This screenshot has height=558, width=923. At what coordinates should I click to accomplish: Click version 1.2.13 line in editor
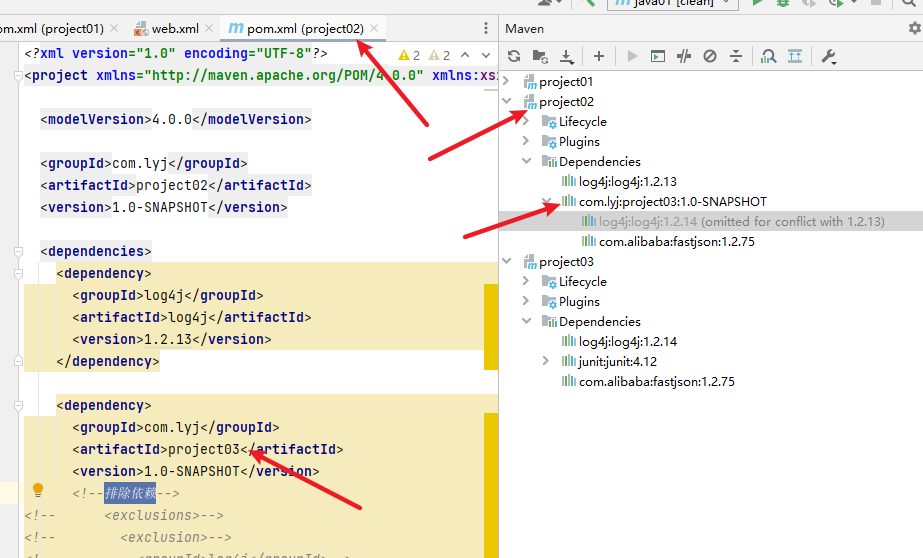click(x=171, y=340)
